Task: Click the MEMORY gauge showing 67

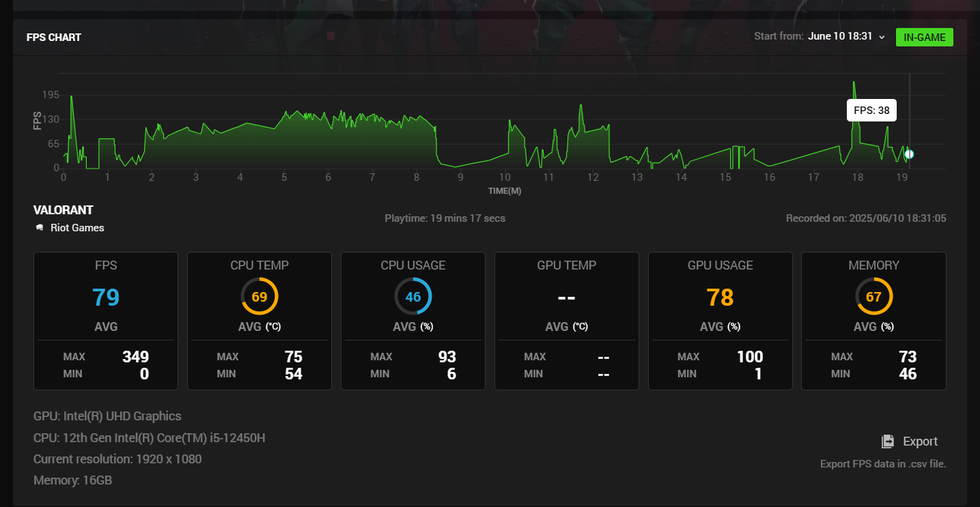Action: pyautogui.click(x=874, y=297)
